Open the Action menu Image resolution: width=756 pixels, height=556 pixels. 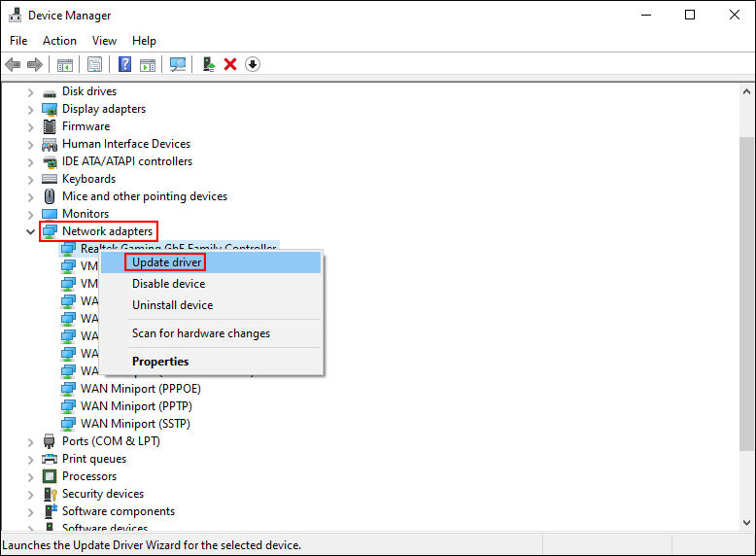coord(59,41)
